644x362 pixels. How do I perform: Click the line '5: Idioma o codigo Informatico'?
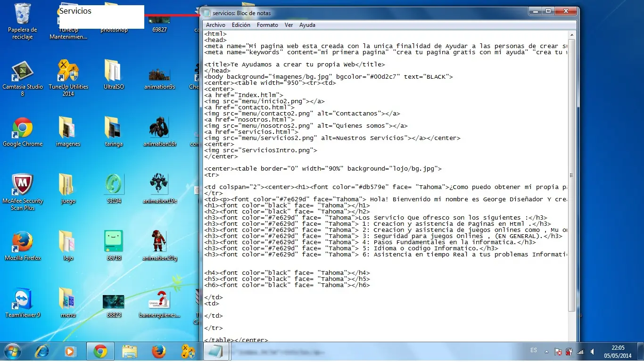pyautogui.click(x=351, y=248)
